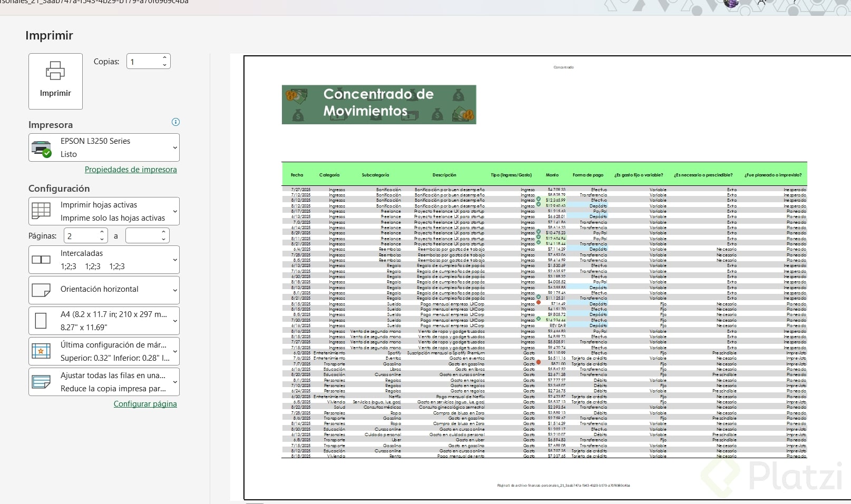Click the "Tipo (Ingreso/Gasto)" header in the preview
The width and height of the screenshot is (851, 504).
tap(511, 175)
